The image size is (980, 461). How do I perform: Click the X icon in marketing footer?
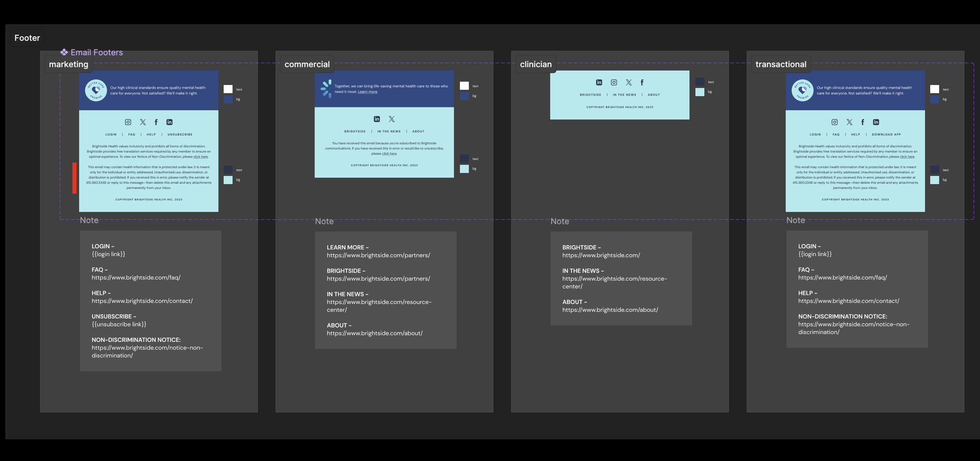[x=143, y=122]
